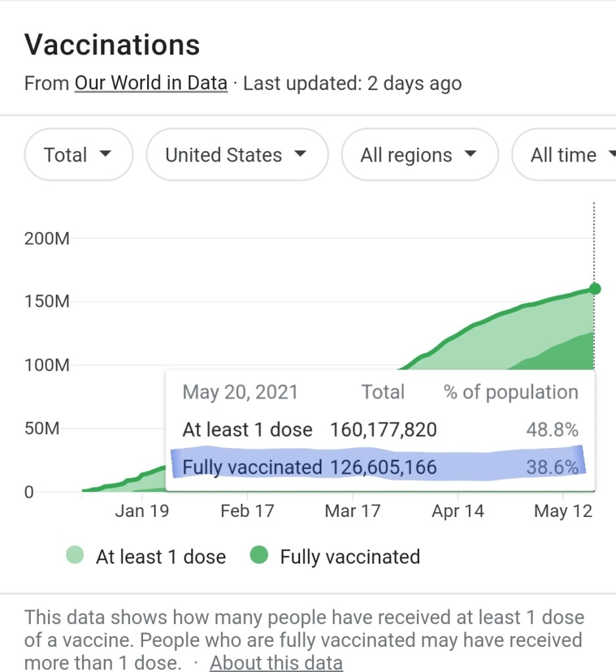Click the dark green Fully vaccinated legend dot
Viewport: 616px width, 672px height.
click(259, 556)
